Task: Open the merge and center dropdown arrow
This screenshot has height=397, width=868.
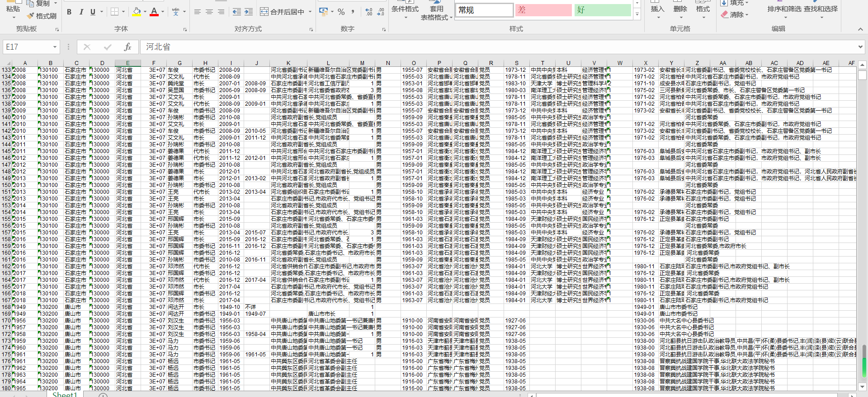Action: click(310, 12)
